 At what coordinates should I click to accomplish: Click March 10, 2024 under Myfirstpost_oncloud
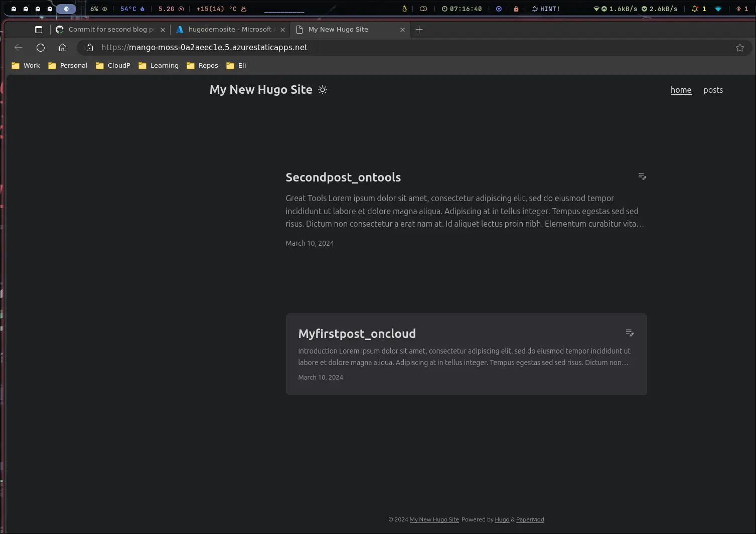pyautogui.click(x=321, y=378)
